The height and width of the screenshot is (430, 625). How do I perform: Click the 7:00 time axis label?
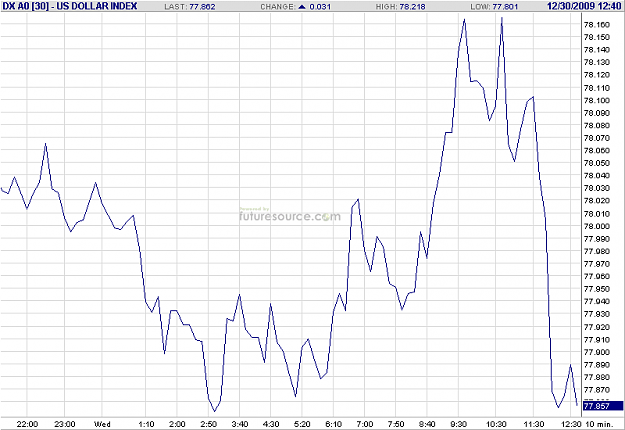tap(364, 424)
